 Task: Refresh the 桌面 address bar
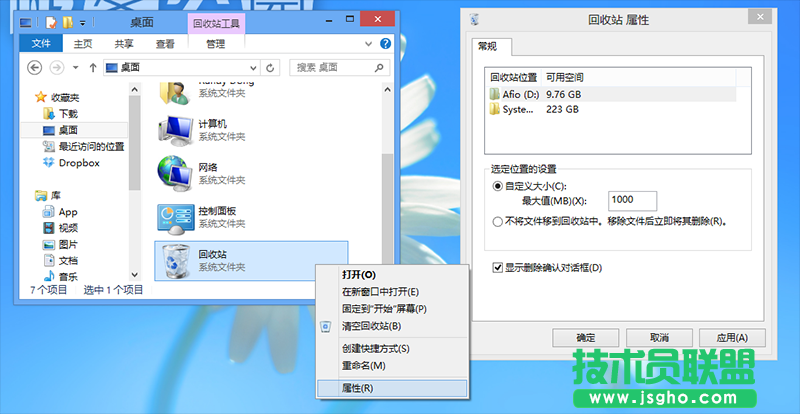(270, 67)
